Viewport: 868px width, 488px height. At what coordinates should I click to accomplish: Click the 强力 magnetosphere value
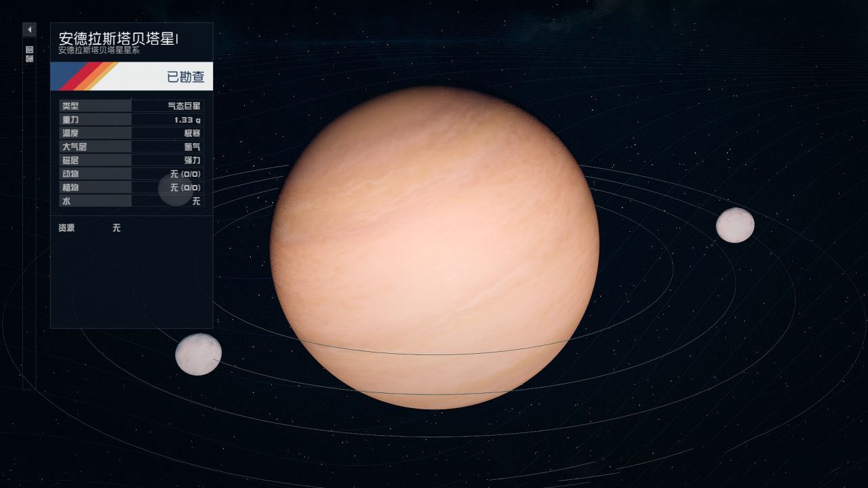pos(193,160)
